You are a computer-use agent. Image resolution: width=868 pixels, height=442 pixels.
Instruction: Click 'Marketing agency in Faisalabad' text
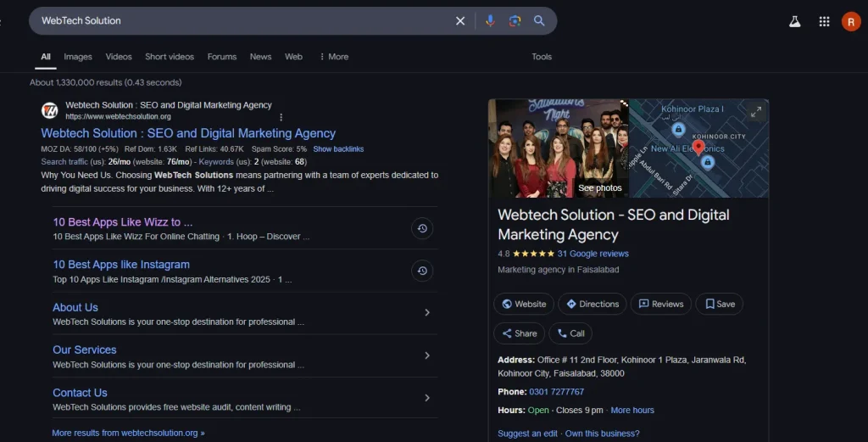pyautogui.click(x=558, y=270)
